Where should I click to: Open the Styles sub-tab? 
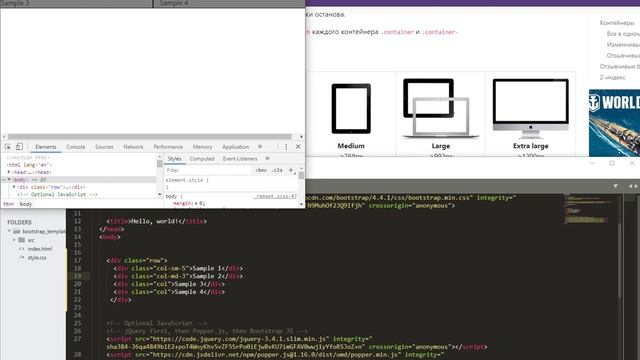pos(174,158)
